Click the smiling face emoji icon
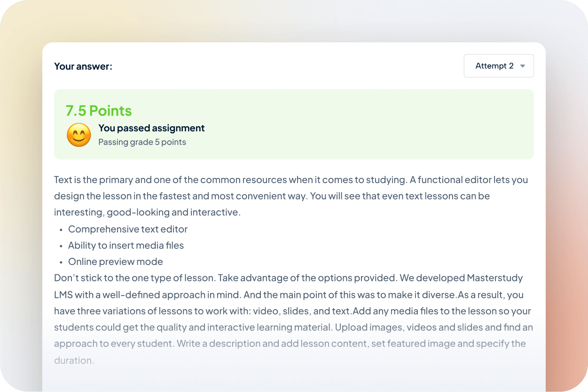 [78, 135]
